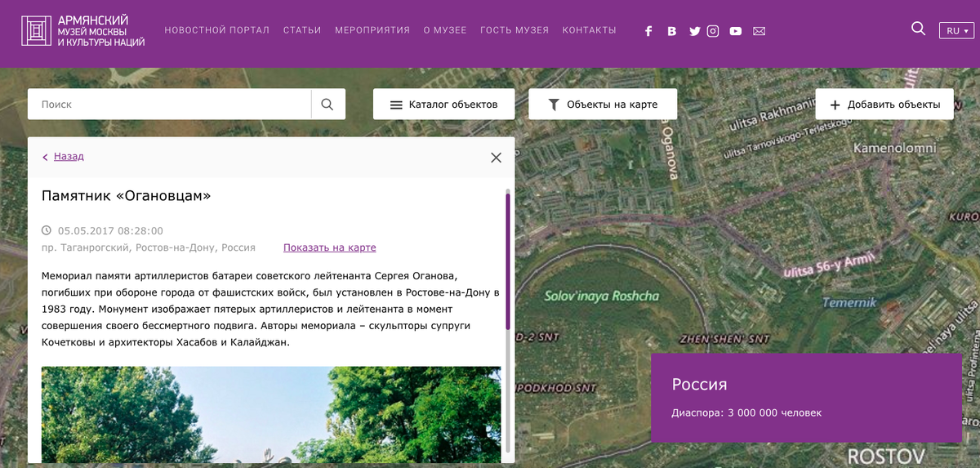This screenshot has width=980, height=468.
Task: Open the Instagram icon in header
Action: pos(713,31)
